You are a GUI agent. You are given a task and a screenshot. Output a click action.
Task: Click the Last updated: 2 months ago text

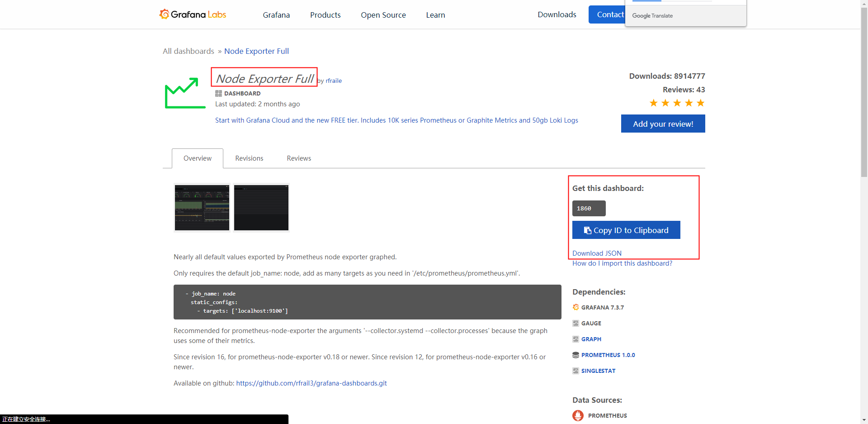tap(258, 104)
